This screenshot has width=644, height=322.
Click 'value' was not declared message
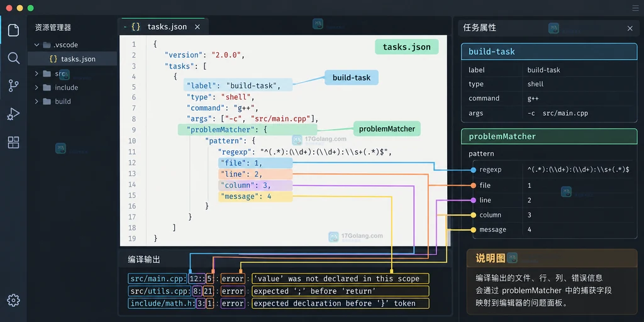340,279
